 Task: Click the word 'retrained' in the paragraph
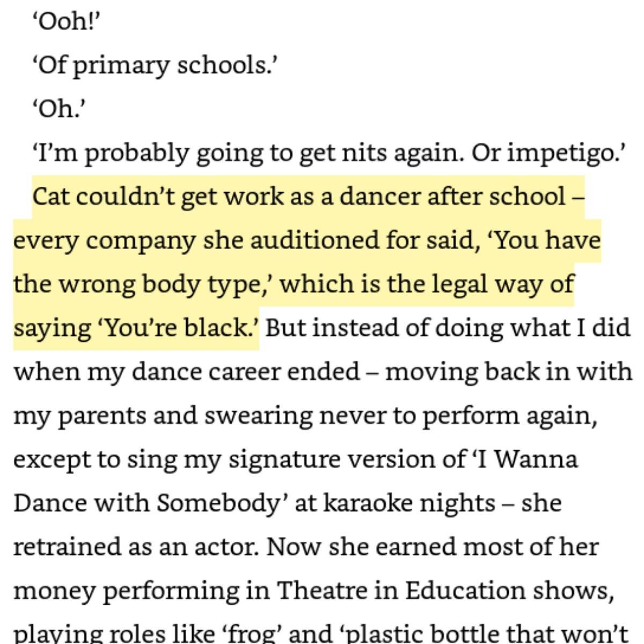click(65, 547)
